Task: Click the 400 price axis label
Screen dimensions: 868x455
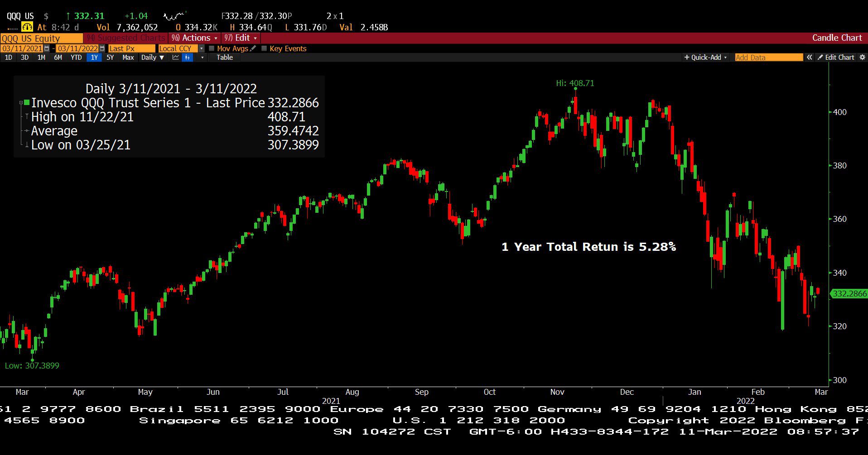Action: pyautogui.click(x=840, y=112)
